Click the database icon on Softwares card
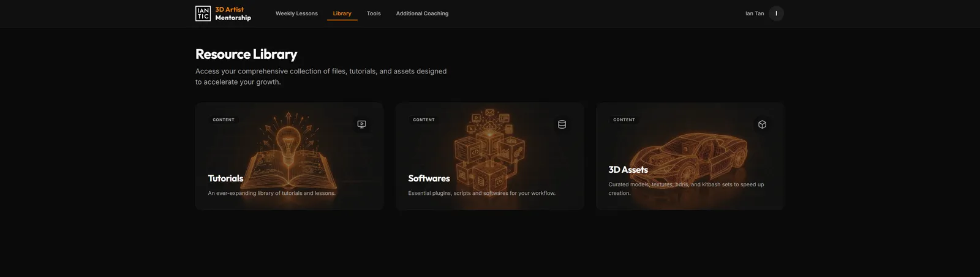This screenshot has height=277, width=980. (562, 124)
